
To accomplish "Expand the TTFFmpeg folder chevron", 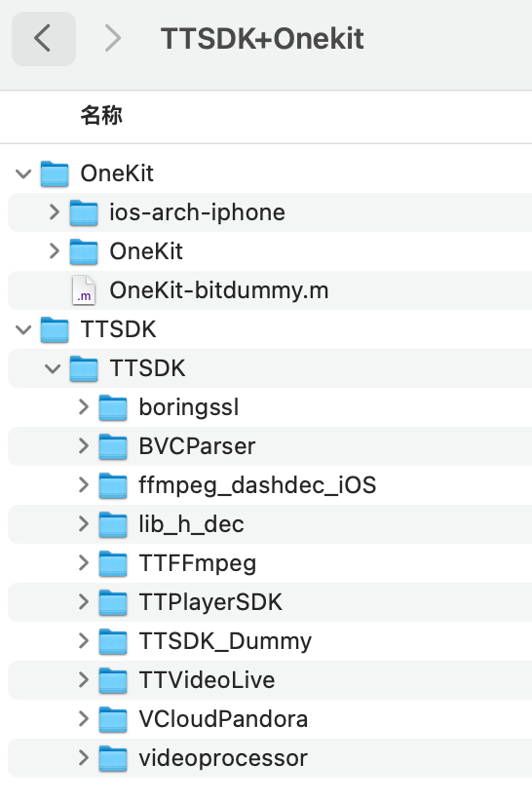I will point(84,563).
